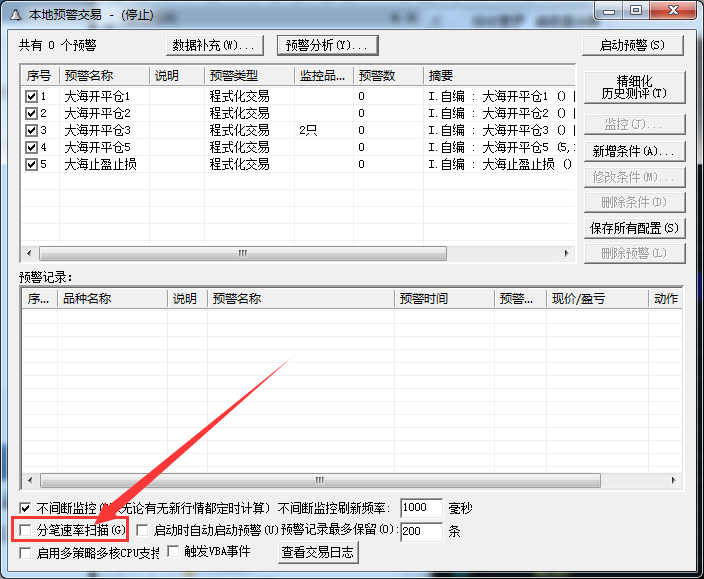Click right arrow of records table scrollbar
The image size is (704, 579).
[x=673, y=480]
